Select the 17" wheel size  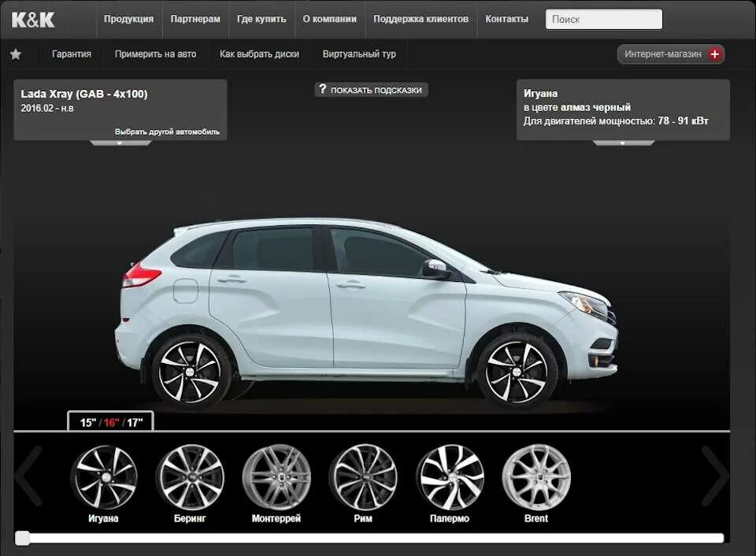point(135,423)
